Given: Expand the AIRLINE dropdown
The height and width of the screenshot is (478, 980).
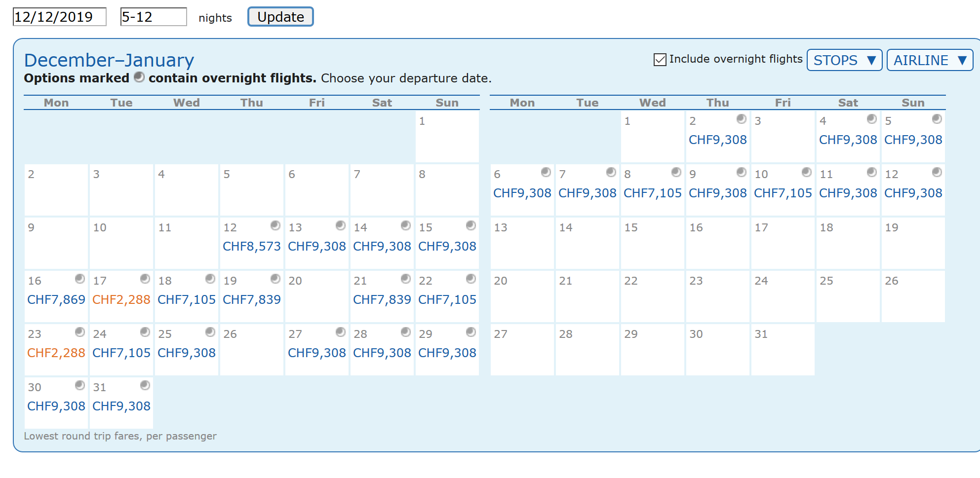Looking at the screenshot, I should 930,60.
